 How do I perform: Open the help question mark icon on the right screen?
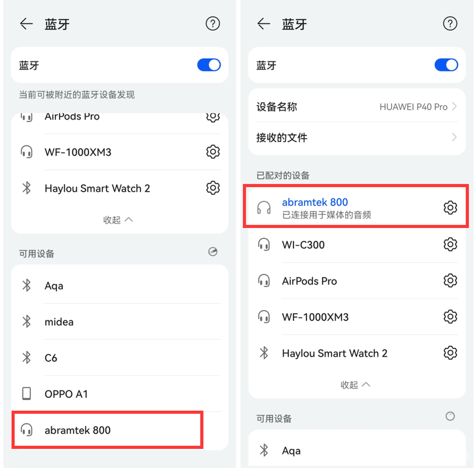pos(450,24)
